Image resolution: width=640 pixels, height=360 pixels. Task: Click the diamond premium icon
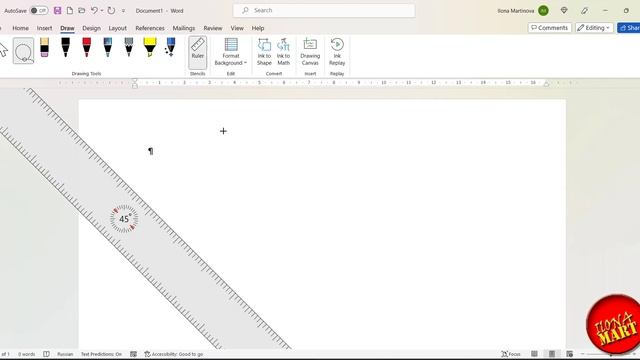(564, 11)
